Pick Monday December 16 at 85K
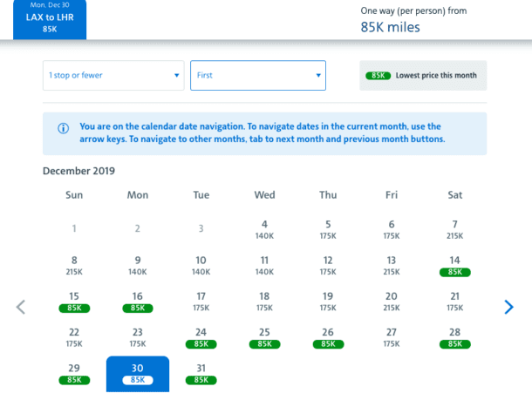532x407 pixels. 138,302
